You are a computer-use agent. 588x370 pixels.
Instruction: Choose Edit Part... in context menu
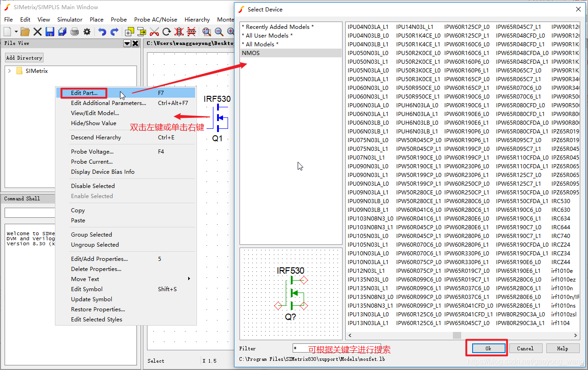[x=126, y=93]
